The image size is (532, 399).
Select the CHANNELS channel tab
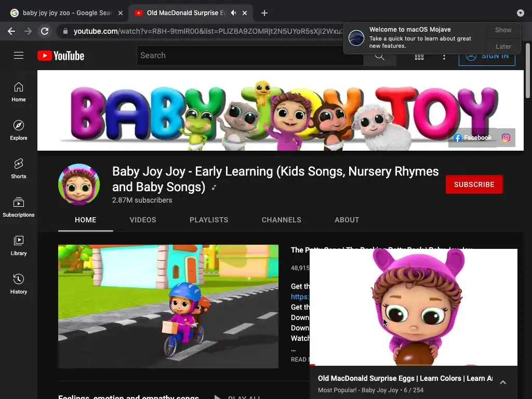click(x=281, y=220)
